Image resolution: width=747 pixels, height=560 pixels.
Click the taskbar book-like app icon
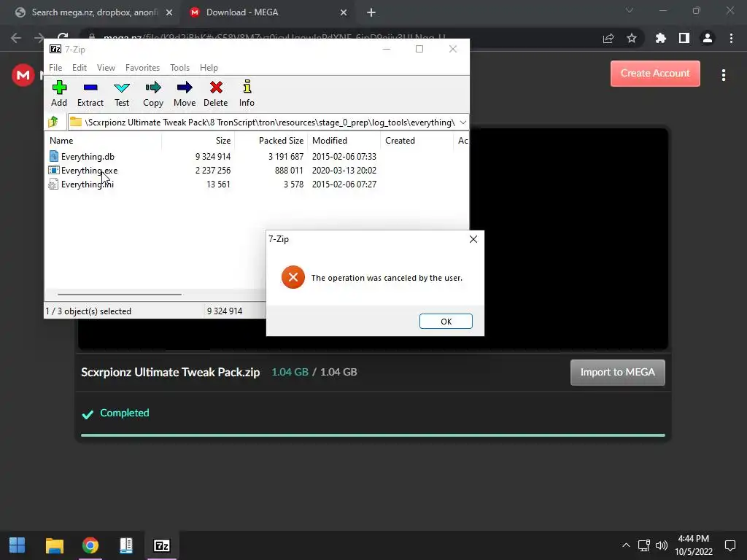coord(126,545)
